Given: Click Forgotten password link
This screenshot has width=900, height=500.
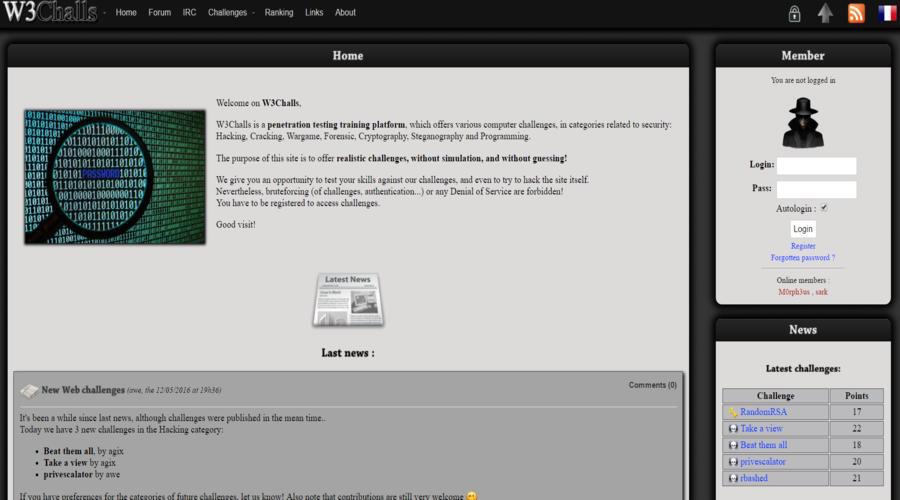Looking at the screenshot, I should (x=802, y=258).
